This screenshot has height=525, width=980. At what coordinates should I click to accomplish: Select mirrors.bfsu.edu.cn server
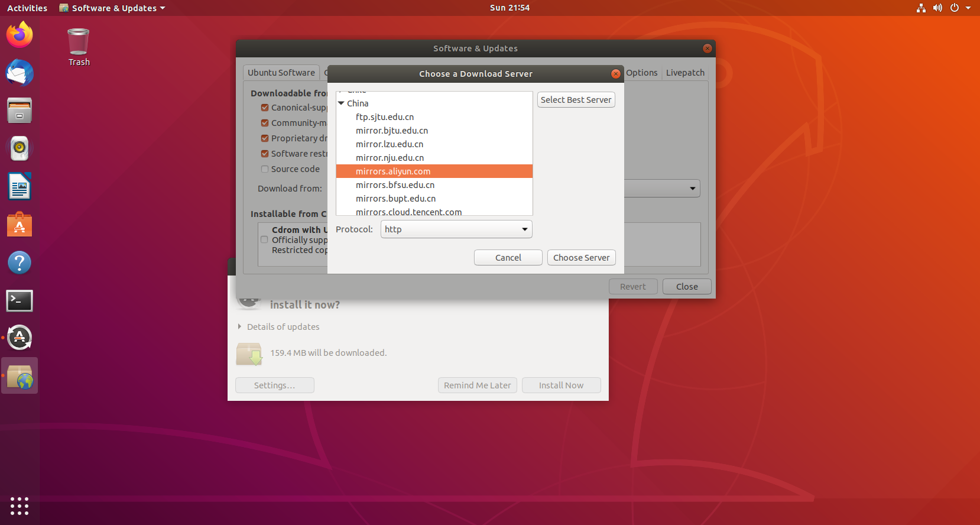434,185
